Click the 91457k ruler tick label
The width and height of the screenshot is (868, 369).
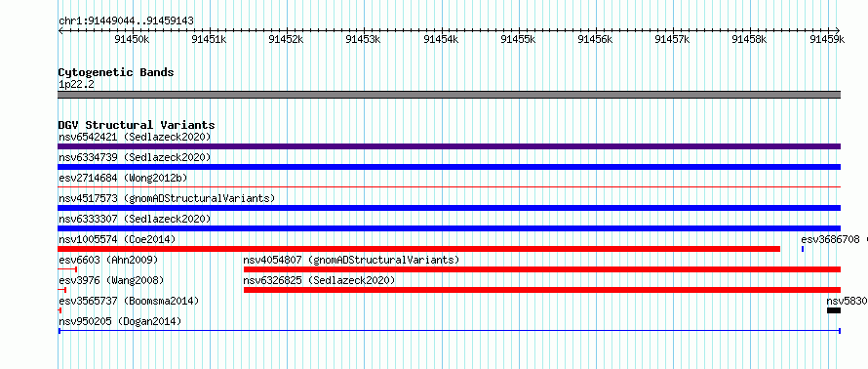pyautogui.click(x=672, y=39)
